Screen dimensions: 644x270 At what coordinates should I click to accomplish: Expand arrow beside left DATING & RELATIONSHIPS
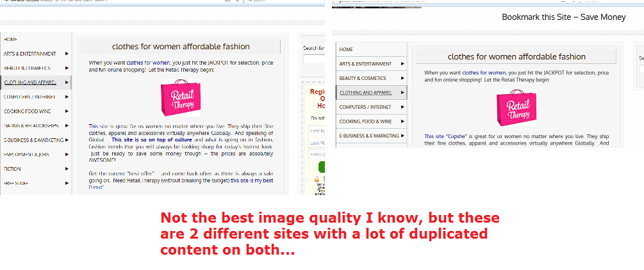click(x=67, y=126)
